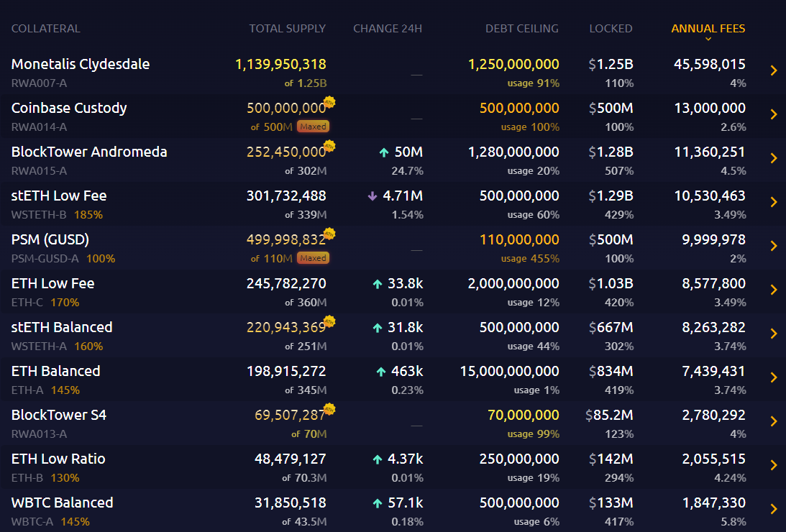Click the ATH badge on stETH Balanced supply
The image size is (786, 532).
click(x=329, y=321)
